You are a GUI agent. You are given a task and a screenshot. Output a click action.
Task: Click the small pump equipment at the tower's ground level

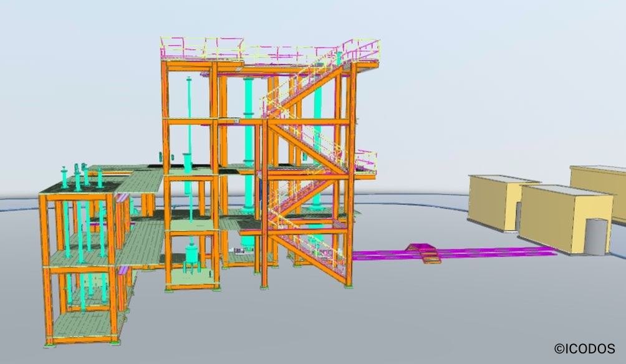click(241, 251)
